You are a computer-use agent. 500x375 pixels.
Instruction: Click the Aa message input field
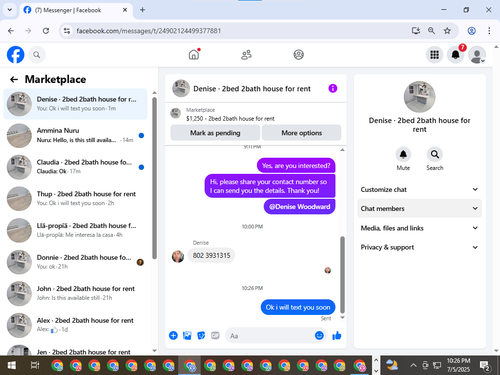[x=270, y=335]
